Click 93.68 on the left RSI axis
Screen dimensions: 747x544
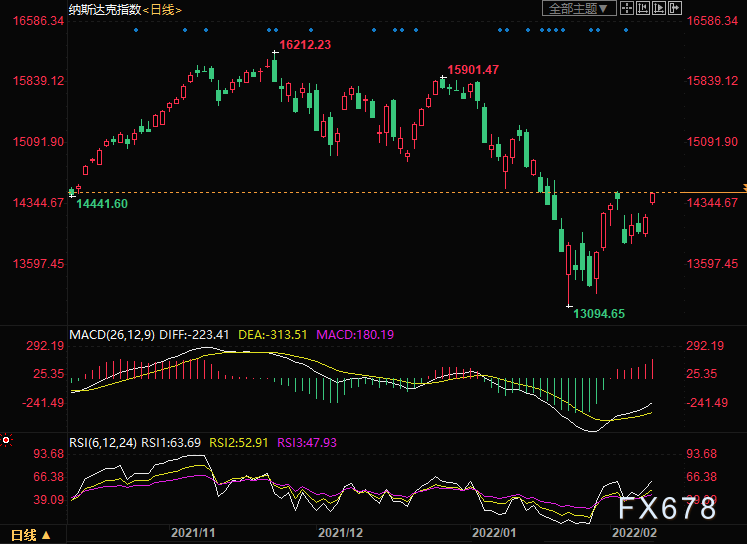pyautogui.click(x=48, y=454)
